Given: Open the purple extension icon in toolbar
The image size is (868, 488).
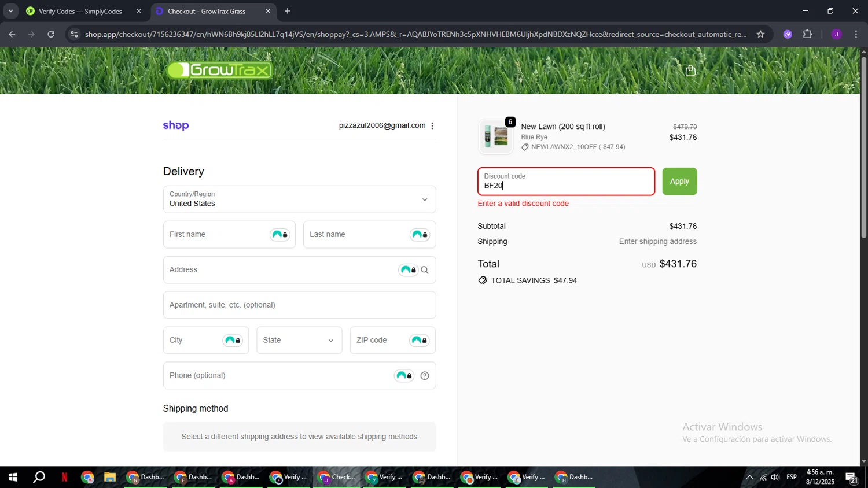Looking at the screenshot, I should (x=788, y=34).
